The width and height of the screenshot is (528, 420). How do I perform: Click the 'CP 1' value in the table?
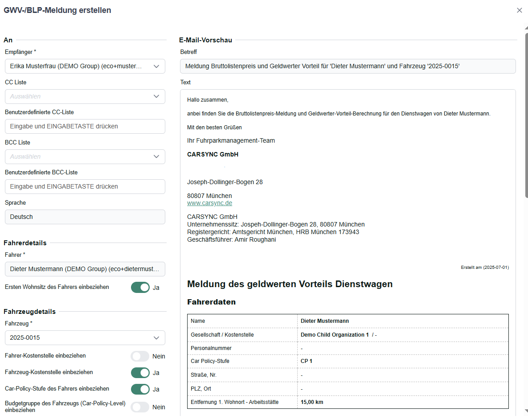307,361
